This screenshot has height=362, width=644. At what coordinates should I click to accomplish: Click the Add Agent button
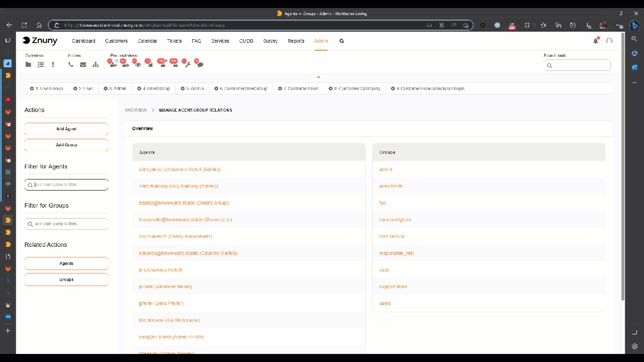pyautogui.click(x=66, y=129)
